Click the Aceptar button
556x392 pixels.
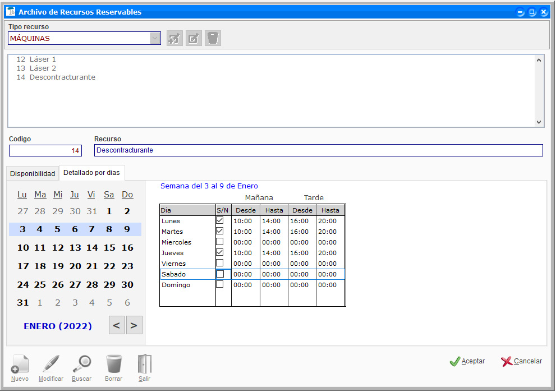[x=467, y=361]
